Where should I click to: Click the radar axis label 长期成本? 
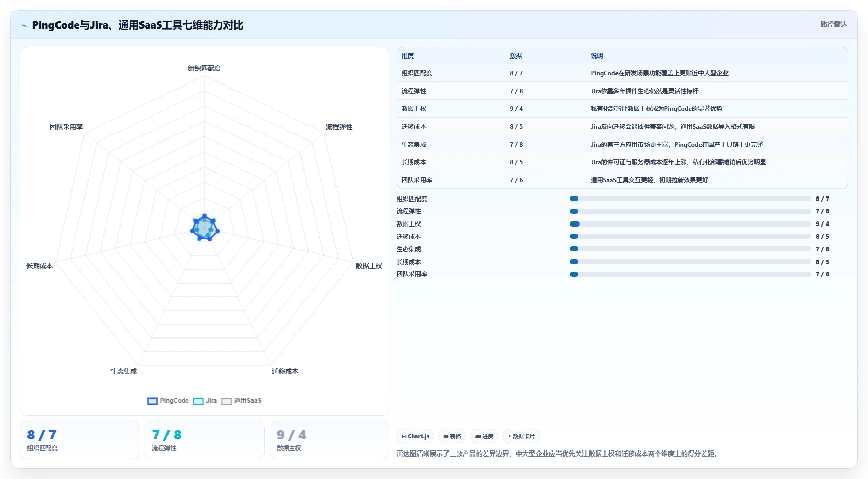click(x=40, y=266)
